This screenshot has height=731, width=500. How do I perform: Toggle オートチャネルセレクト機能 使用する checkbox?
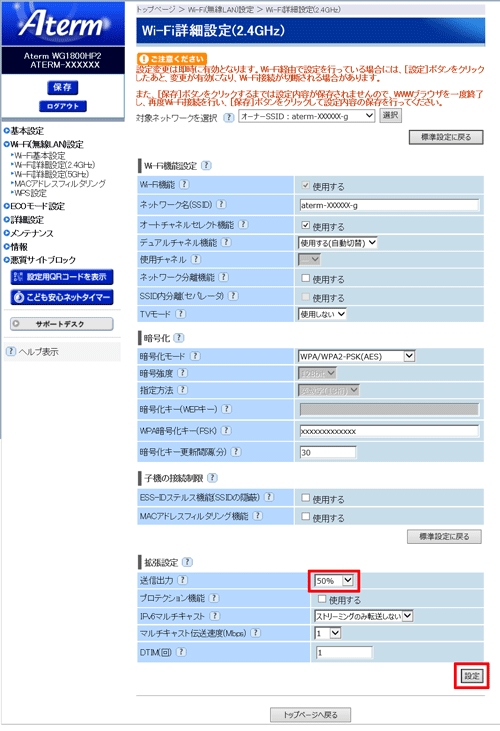coord(305,225)
